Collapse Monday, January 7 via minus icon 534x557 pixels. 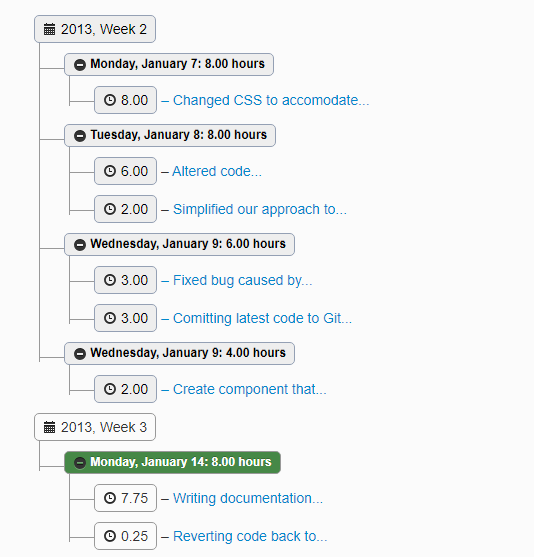click(80, 65)
